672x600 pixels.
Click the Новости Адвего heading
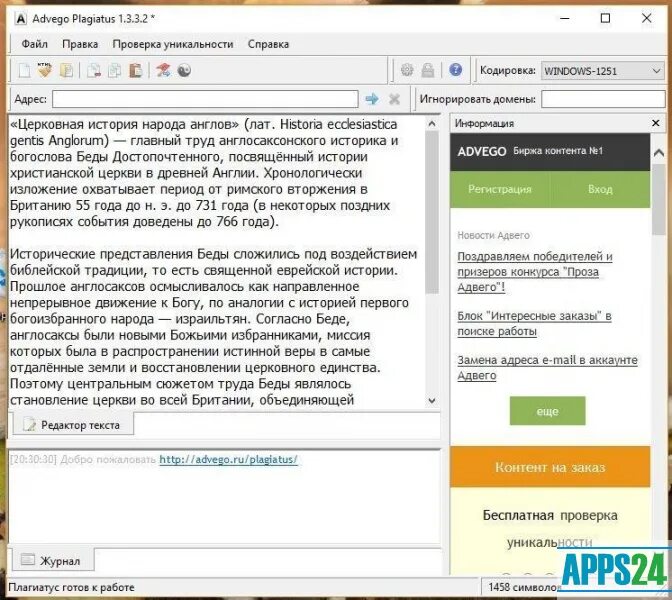(x=493, y=235)
